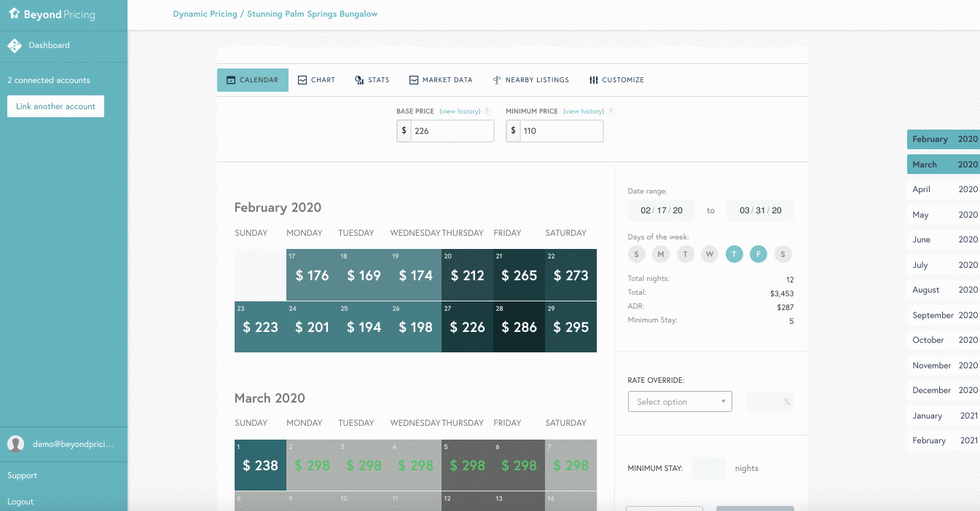The width and height of the screenshot is (980, 511).
Task: Jump to August 2020 in month list
Action: (x=944, y=290)
